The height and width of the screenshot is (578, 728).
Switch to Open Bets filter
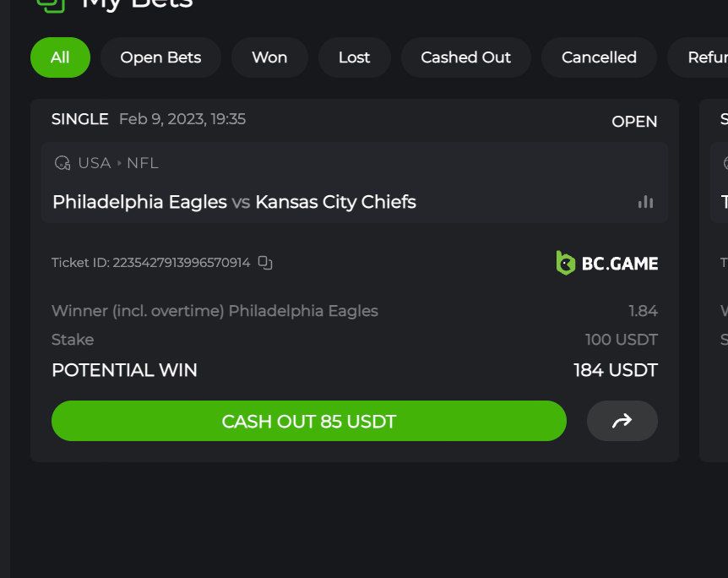[160, 57]
